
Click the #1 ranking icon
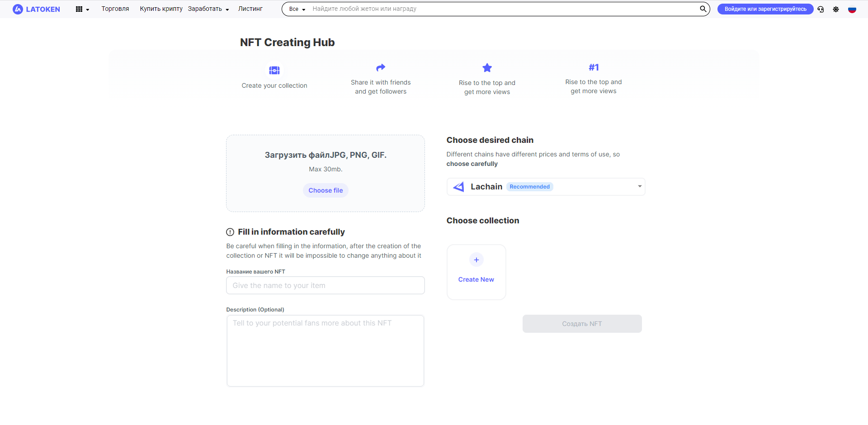tap(594, 67)
